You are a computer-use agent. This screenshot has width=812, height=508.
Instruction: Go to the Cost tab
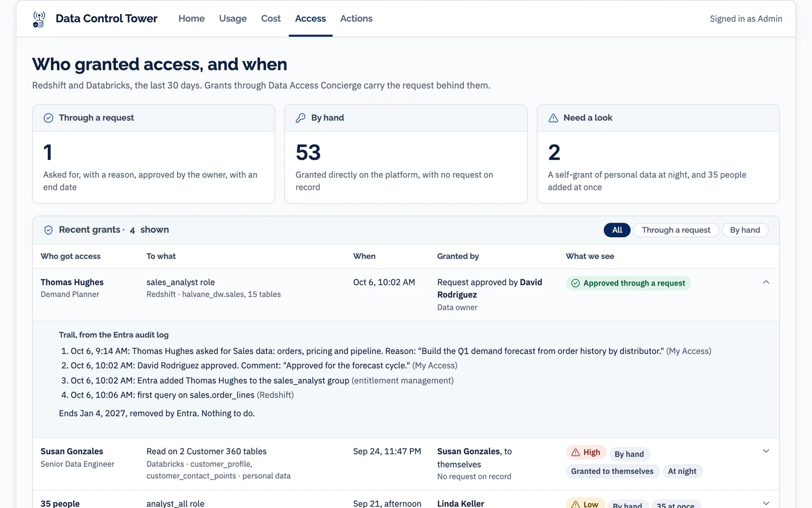click(x=271, y=18)
